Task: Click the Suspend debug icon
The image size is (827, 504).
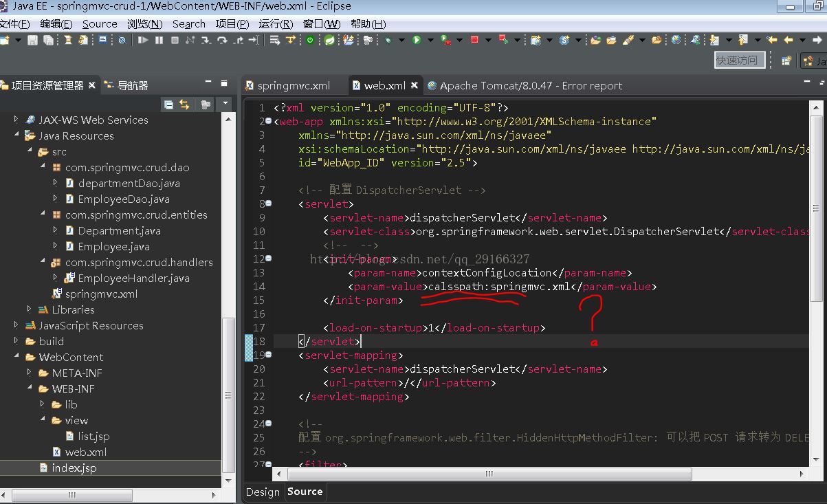Action: pos(159,41)
